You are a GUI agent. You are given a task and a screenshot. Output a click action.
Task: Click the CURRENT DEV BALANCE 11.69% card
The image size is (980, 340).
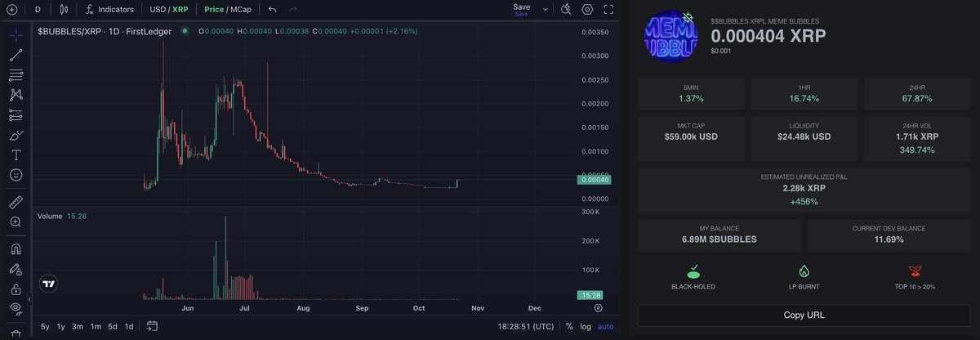[890, 235]
